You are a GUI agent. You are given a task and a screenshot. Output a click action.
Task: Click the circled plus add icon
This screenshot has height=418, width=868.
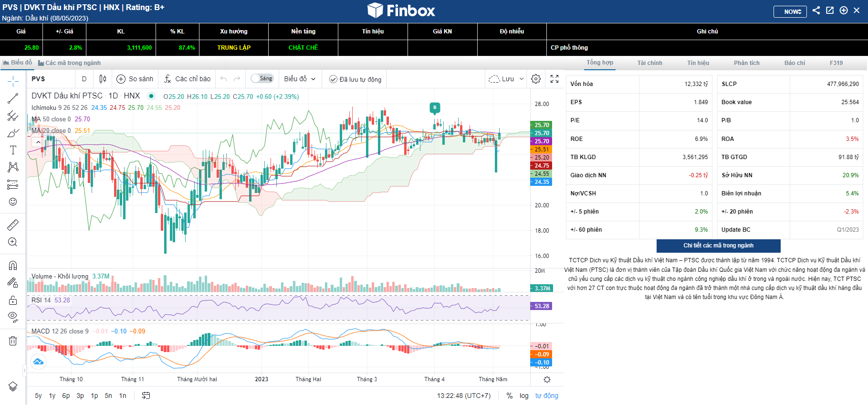click(x=844, y=11)
